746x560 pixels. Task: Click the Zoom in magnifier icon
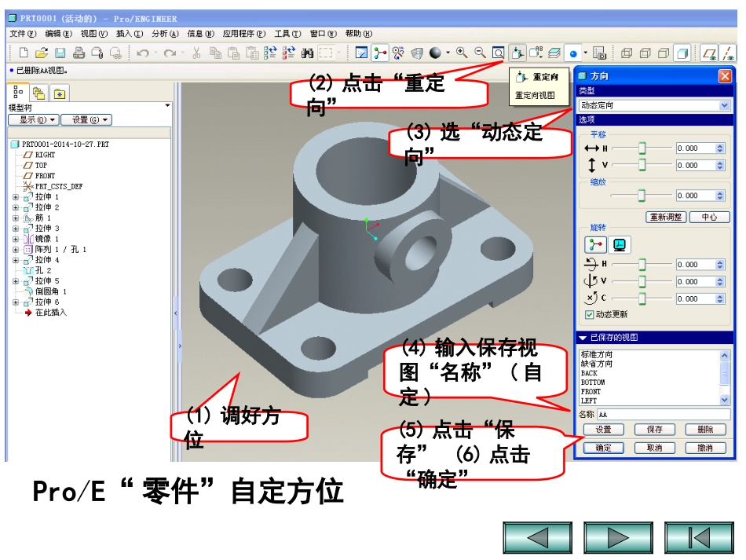(462, 53)
